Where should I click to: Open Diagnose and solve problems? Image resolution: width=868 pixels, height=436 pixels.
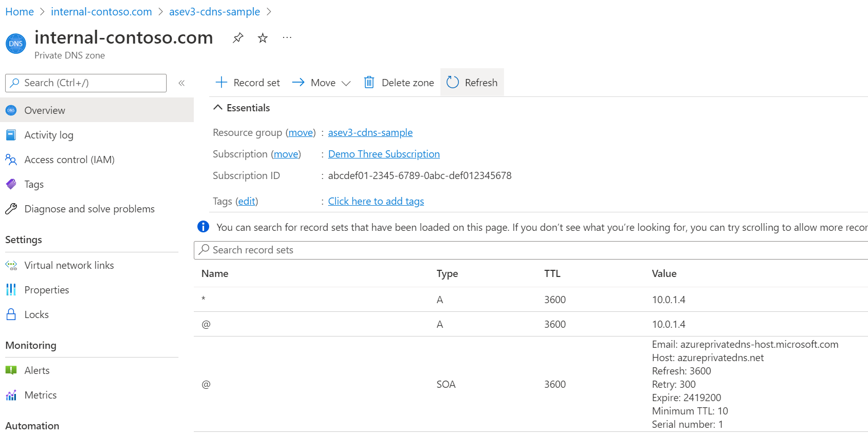coord(89,209)
